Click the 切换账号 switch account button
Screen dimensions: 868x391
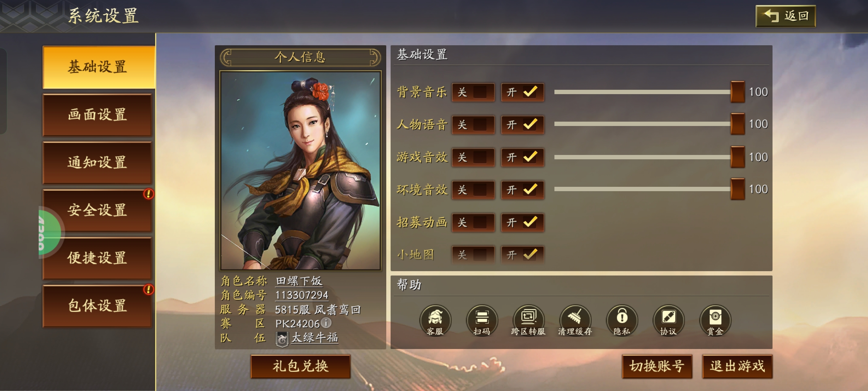click(657, 366)
